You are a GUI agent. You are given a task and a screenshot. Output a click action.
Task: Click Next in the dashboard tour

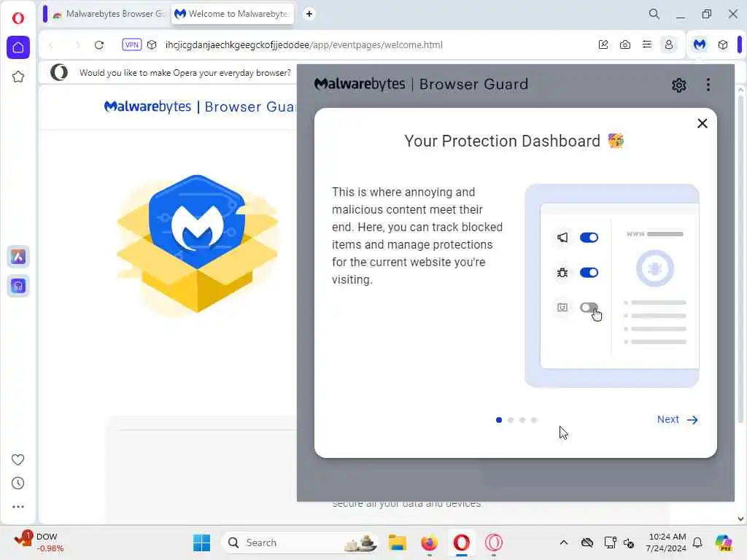[677, 419]
